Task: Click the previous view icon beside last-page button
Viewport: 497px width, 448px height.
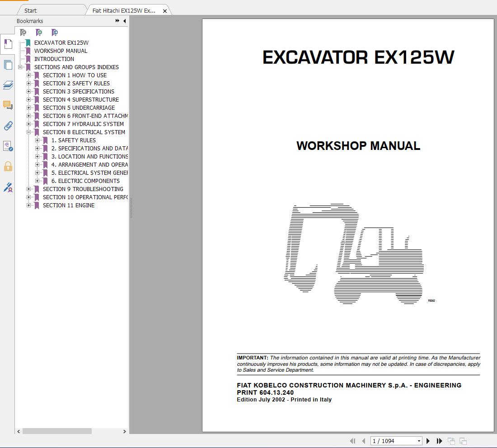Action: click(x=451, y=441)
